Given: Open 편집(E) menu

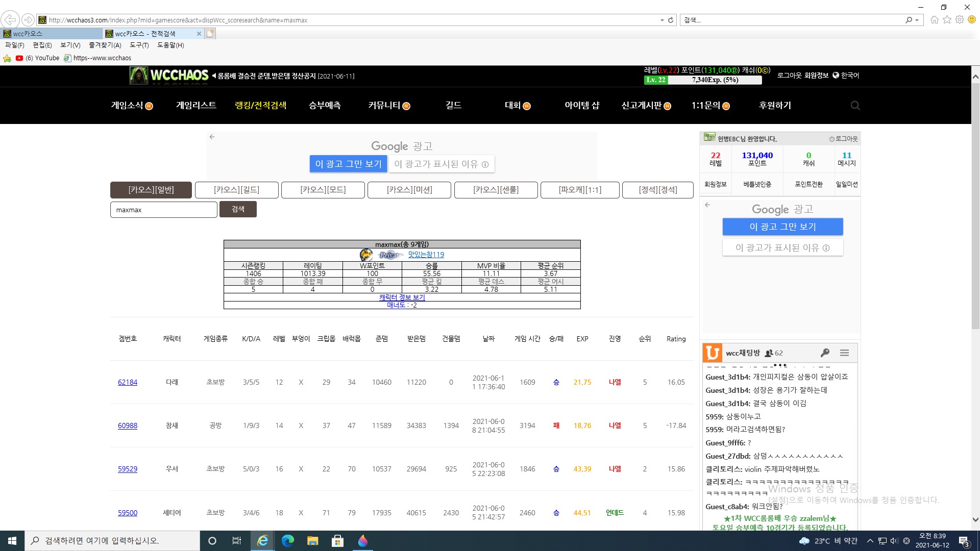Looking at the screenshot, I should pos(42,45).
